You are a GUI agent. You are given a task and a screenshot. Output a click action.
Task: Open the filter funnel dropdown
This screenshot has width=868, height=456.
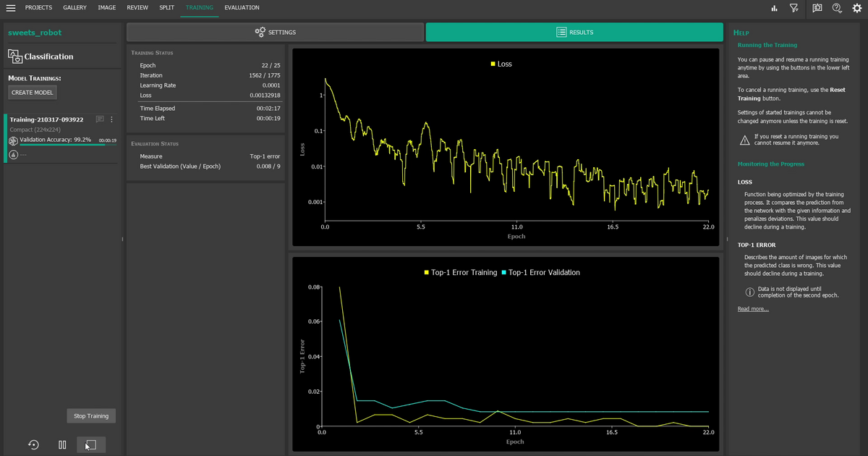coord(794,8)
